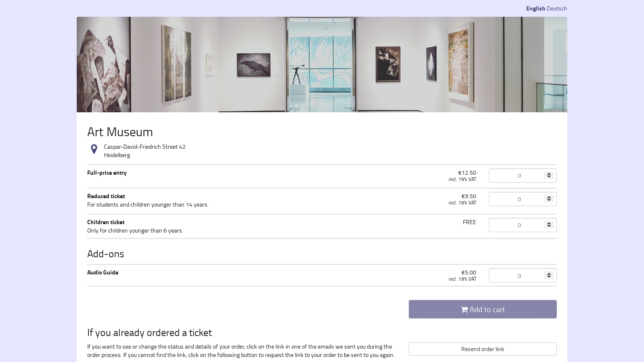Viewport: 644px width, 362px height.
Task: Increase Full-price entry quantity with up arrow
Action: [x=549, y=173]
